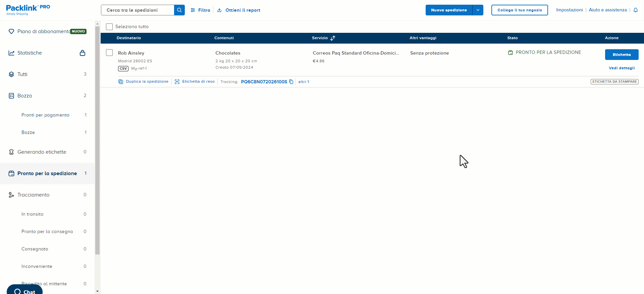The height and width of the screenshot is (294, 644).
Task: Click the sidebar scrollbar thumb
Action: [x=98, y=141]
